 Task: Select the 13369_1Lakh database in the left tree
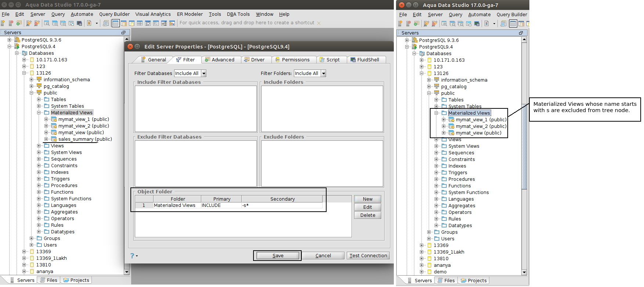click(51, 258)
